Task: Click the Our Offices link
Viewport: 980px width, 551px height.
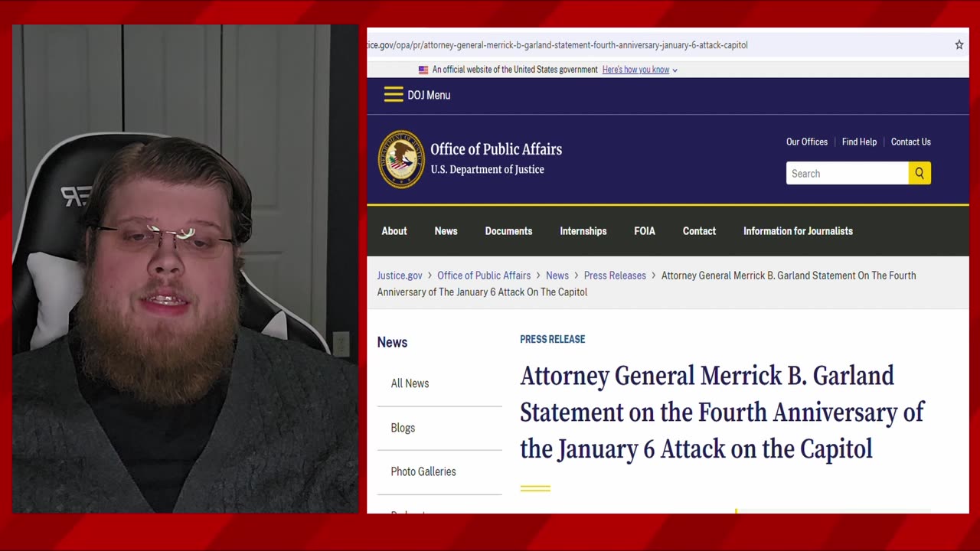Action: pos(807,142)
